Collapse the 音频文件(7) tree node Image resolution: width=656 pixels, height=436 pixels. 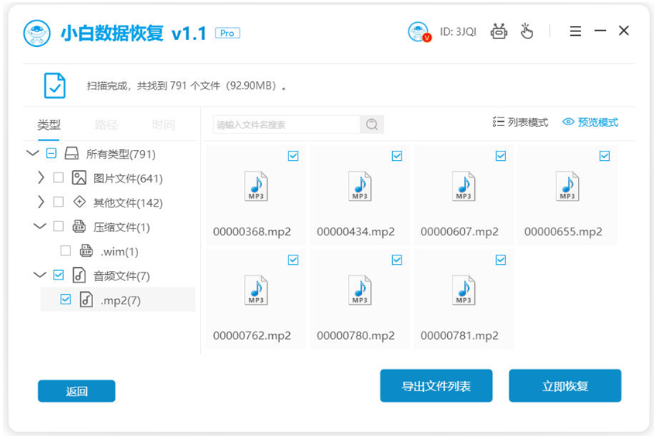click(40, 275)
